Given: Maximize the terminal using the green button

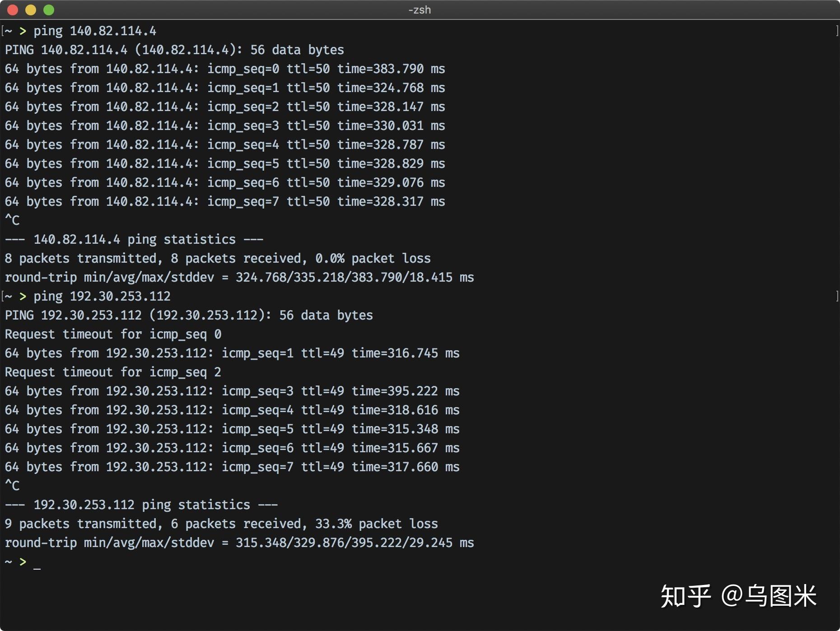Looking at the screenshot, I should [49, 10].
